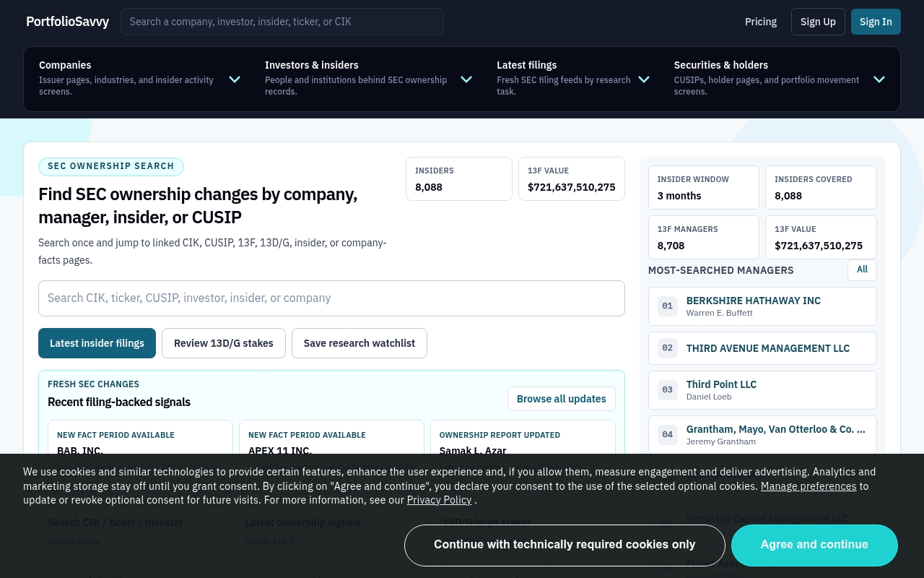Click the SEC OWNERSHIP SEARCH badge
Screen dimensions: 924x578
[x=111, y=166]
